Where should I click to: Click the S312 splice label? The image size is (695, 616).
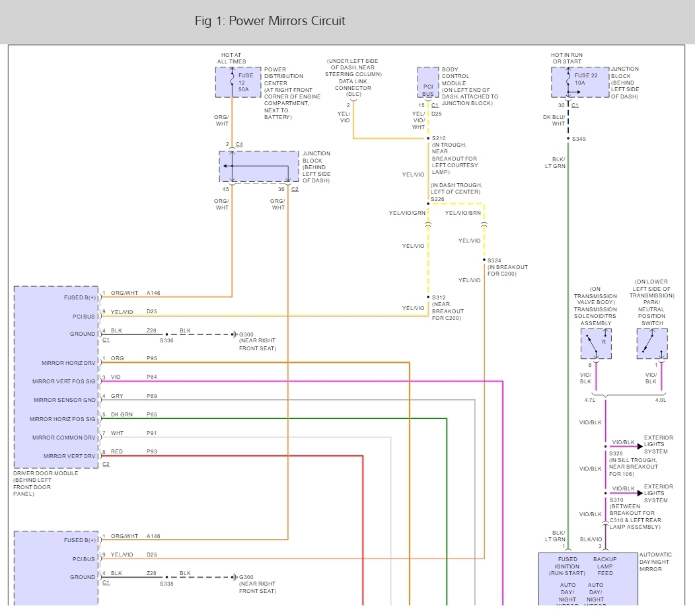(x=439, y=297)
